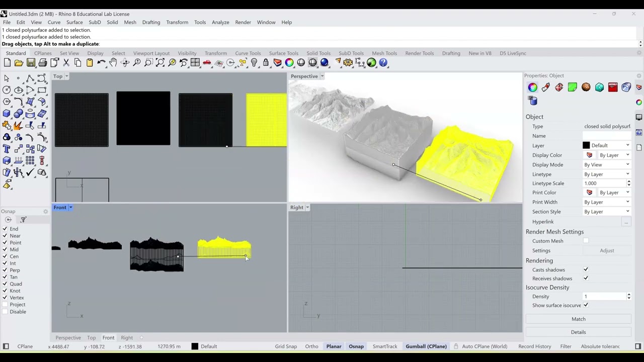This screenshot has width=644, height=362.
Task: Click the Lock padlock icon
Action: [x=266, y=63]
